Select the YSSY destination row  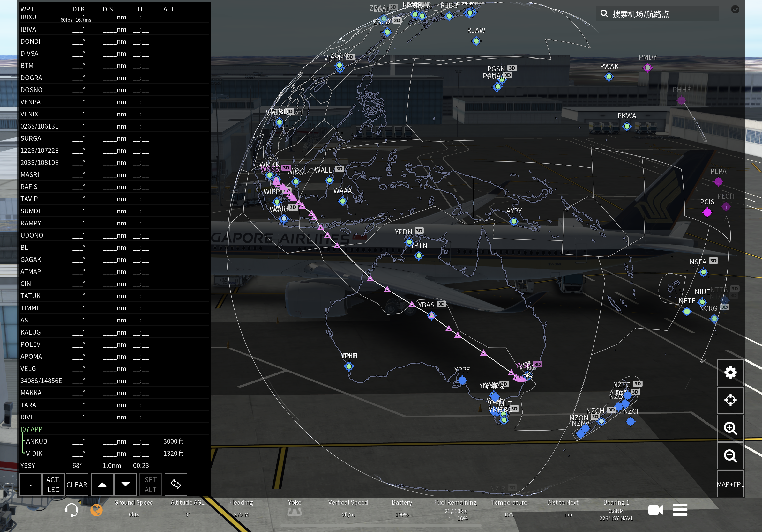(x=28, y=465)
